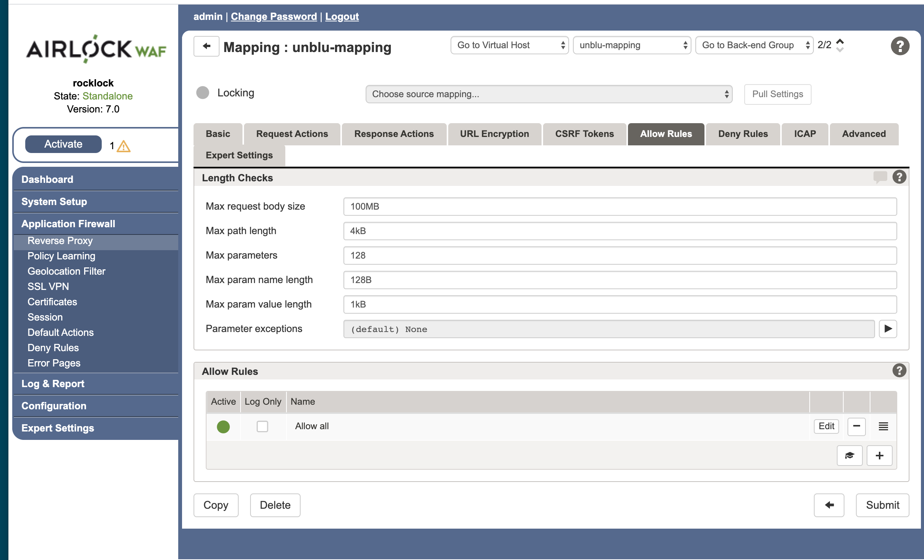Image resolution: width=924 pixels, height=560 pixels.
Task: Open the Go to Virtual Host dropdown
Action: [509, 45]
